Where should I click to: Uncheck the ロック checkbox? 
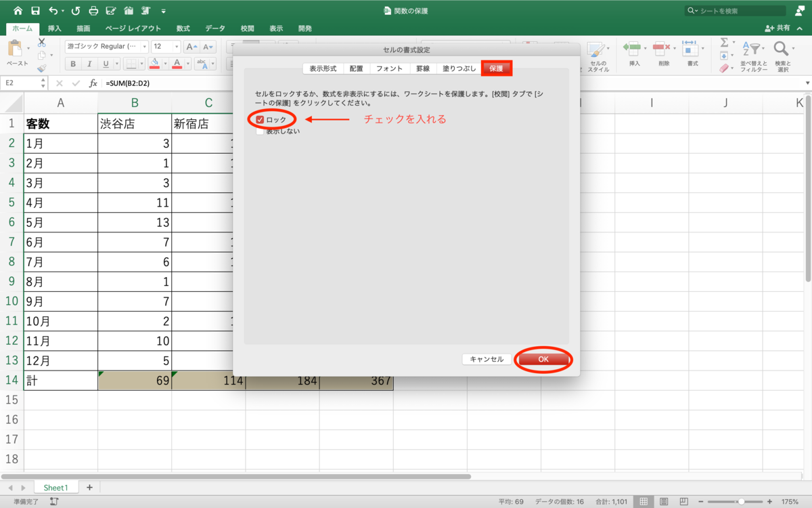(x=261, y=119)
